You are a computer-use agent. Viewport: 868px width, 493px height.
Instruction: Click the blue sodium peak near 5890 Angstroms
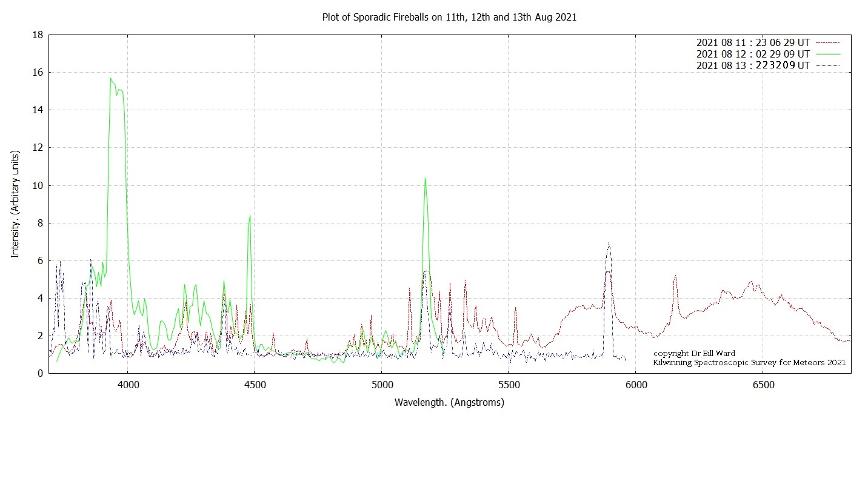coord(609,243)
